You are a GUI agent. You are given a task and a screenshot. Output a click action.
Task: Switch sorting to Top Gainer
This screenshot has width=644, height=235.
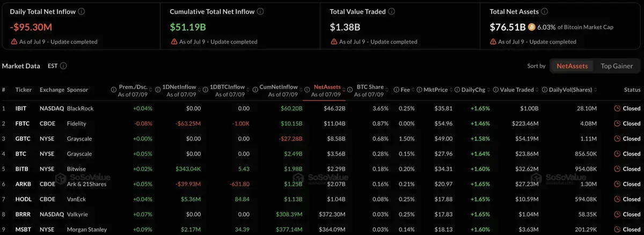(617, 66)
